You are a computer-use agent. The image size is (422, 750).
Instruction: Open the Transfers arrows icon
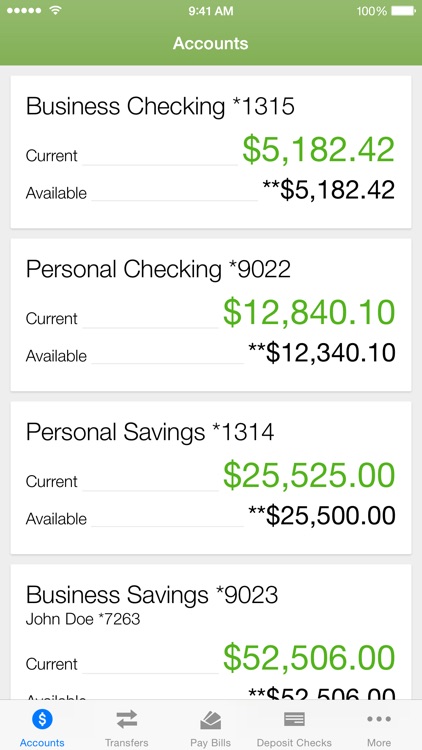(126, 719)
